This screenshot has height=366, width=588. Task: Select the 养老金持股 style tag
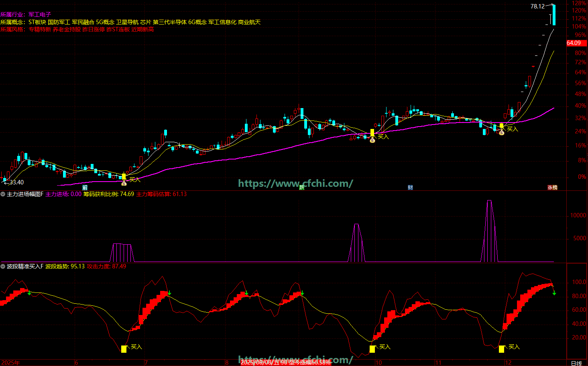67,29
